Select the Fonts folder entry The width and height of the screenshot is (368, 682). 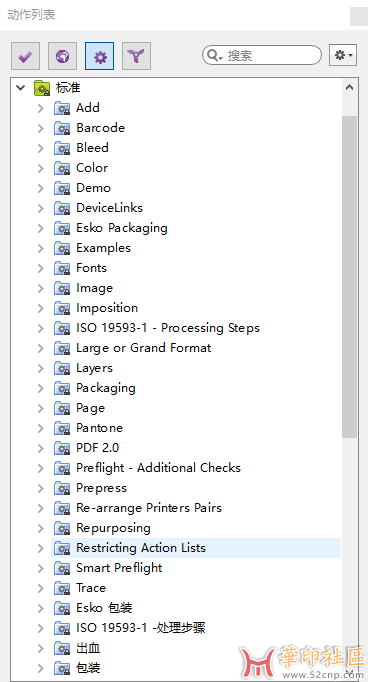point(91,268)
